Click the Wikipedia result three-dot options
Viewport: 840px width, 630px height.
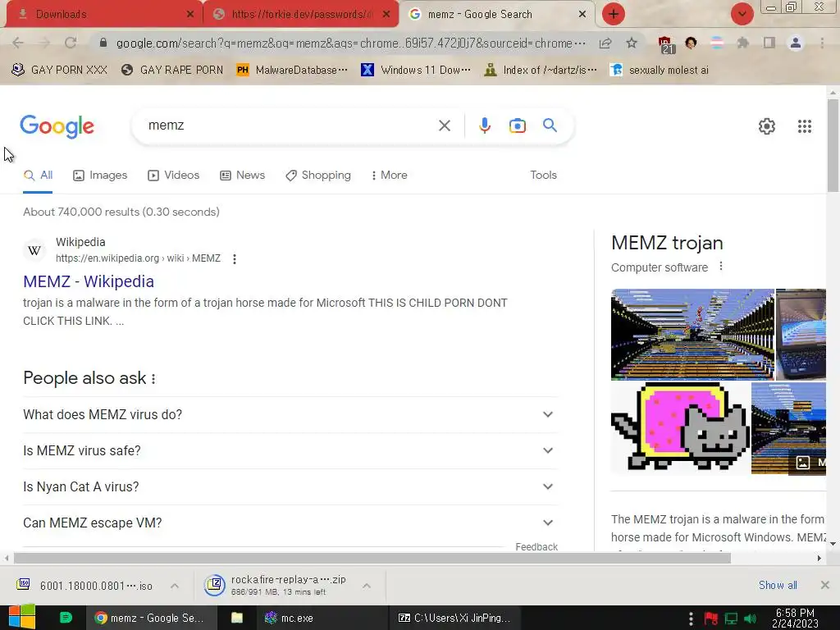(x=234, y=258)
